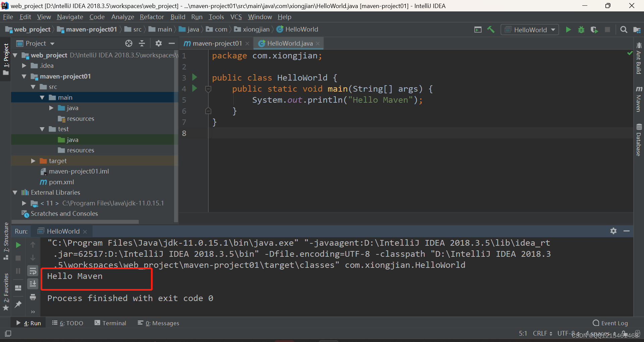Open the Project view type dropdown

(36, 43)
